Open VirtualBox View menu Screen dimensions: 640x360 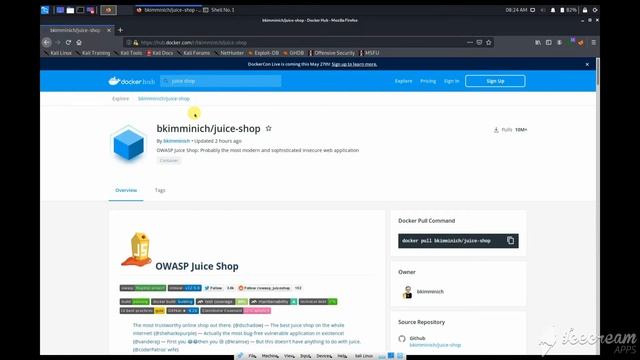pos(289,356)
